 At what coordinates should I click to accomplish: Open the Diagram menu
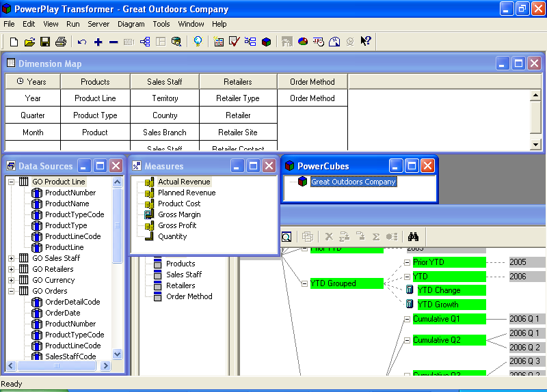pyautogui.click(x=131, y=24)
